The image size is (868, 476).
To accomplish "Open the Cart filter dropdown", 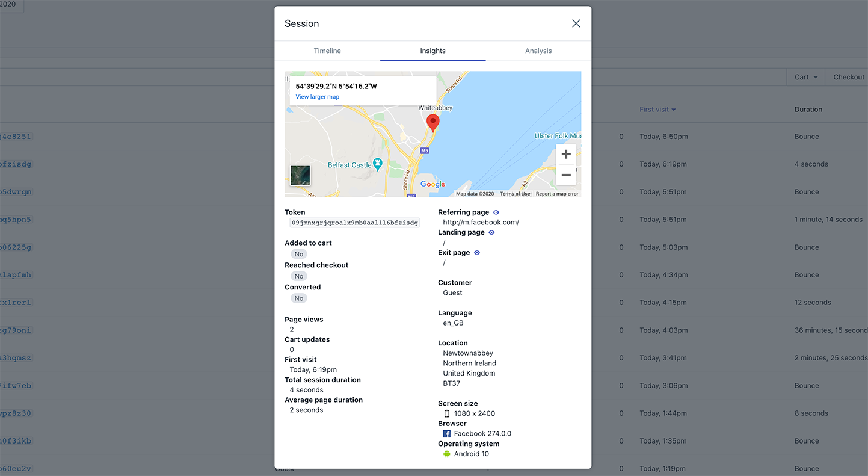I will (805, 77).
